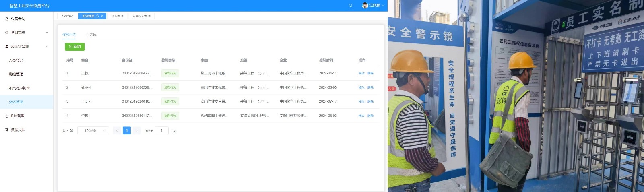Click the 奖惩类型 column header

click(x=168, y=60)
